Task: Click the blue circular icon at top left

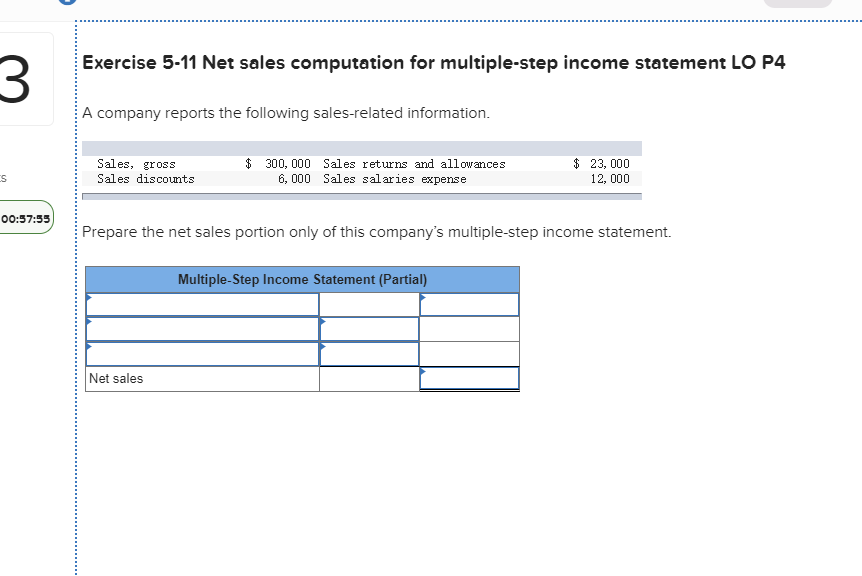Action: pyautogui.click(x=67, y=3)
